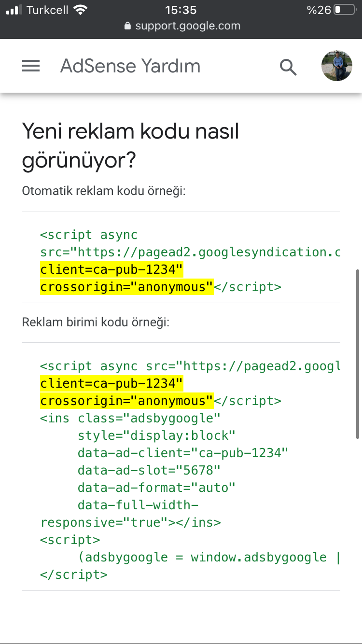362x644 pixels.
Task: Tap the code line data-ad-format="auto"
Action: (156, 488)
